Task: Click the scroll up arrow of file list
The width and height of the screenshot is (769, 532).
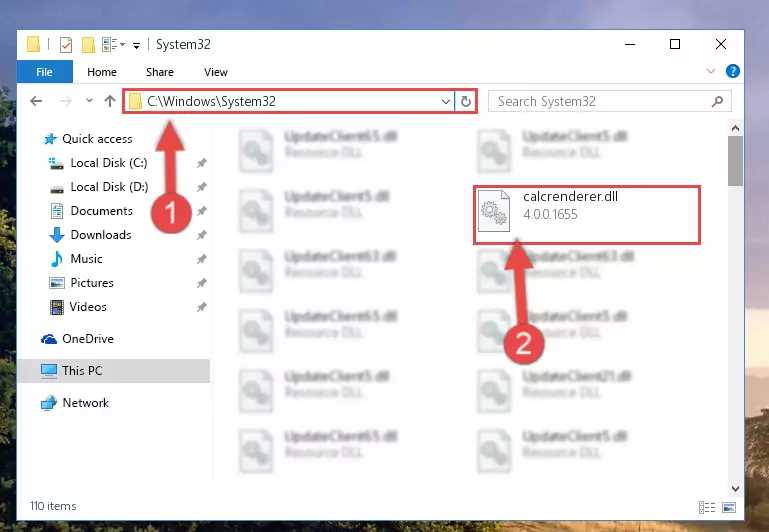Action: click(x=735, y=128)
